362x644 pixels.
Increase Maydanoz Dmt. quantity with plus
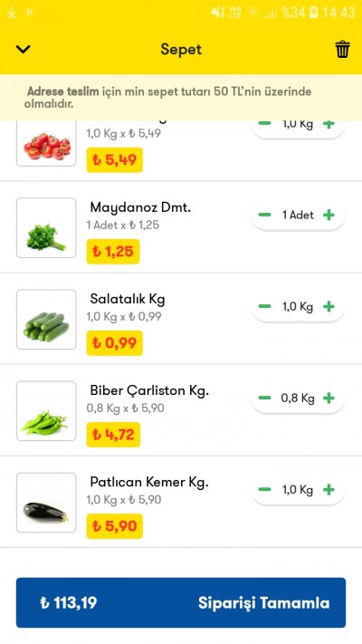[329, 215]
